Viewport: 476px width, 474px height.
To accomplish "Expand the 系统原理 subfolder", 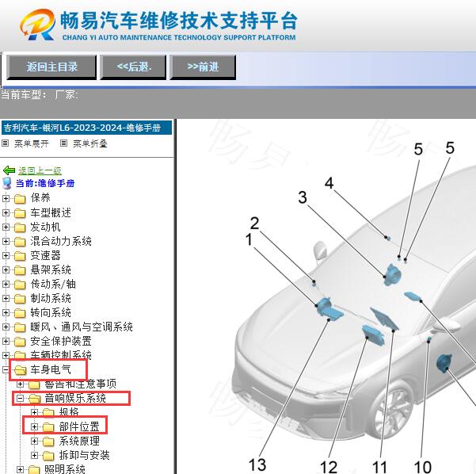I will (34, 442).
